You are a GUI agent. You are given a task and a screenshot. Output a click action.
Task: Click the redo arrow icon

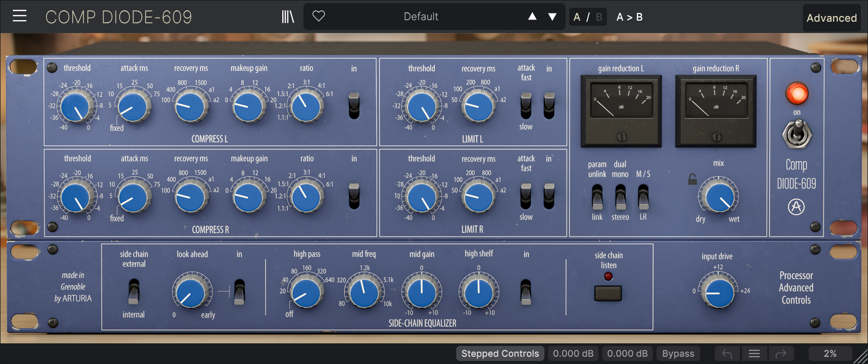pyautogui.click(x=781, y=354)
